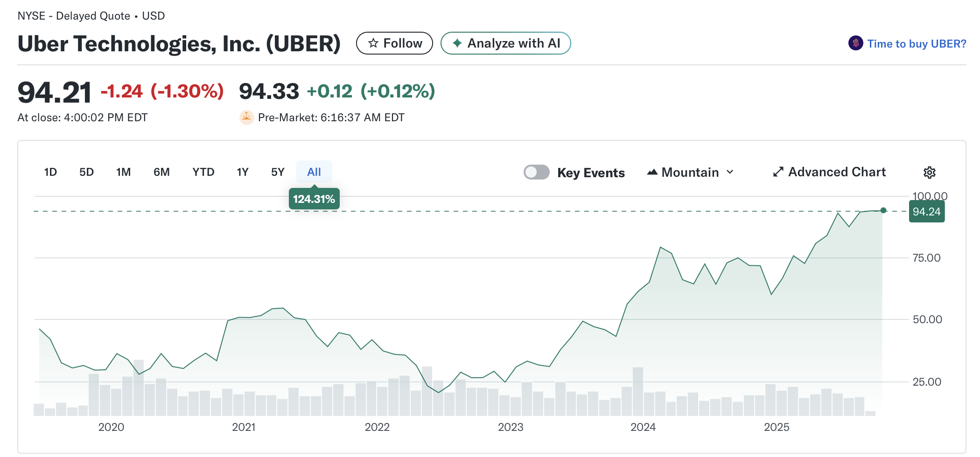Launch the Advanced Chart view
980x457 pixels.
click(837, 172)
